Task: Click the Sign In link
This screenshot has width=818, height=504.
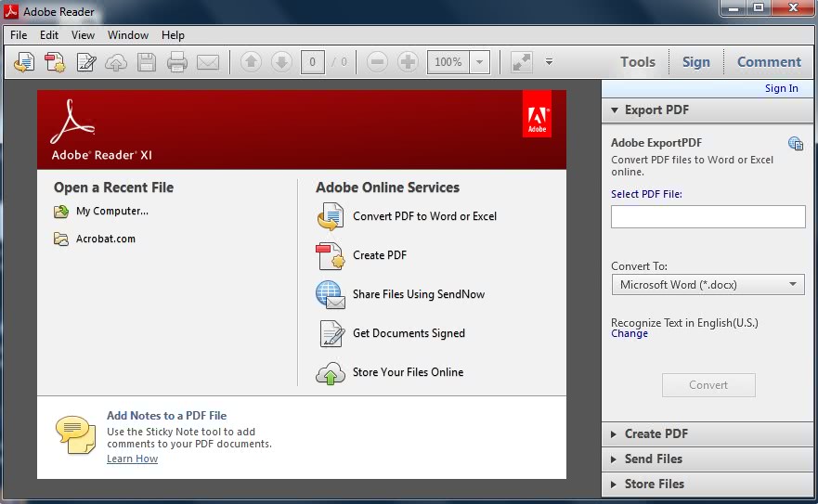Action: [x=781, y=88]
